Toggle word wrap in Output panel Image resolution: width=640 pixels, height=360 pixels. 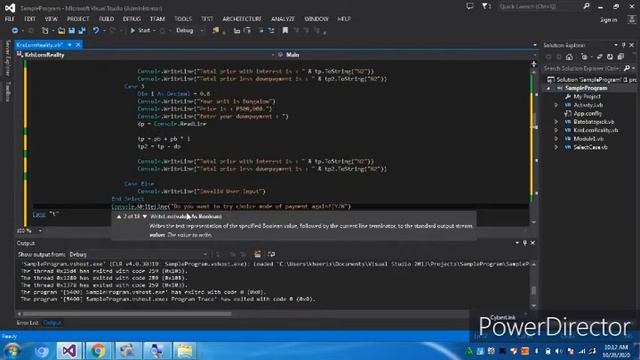271,254
